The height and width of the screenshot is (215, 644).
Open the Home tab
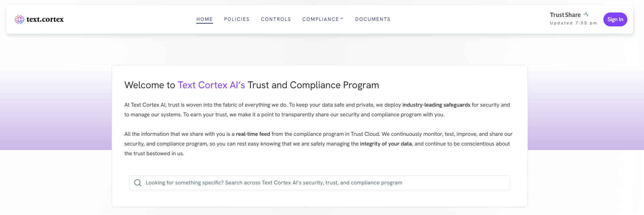pyautogui.click(x=205, y=19)
